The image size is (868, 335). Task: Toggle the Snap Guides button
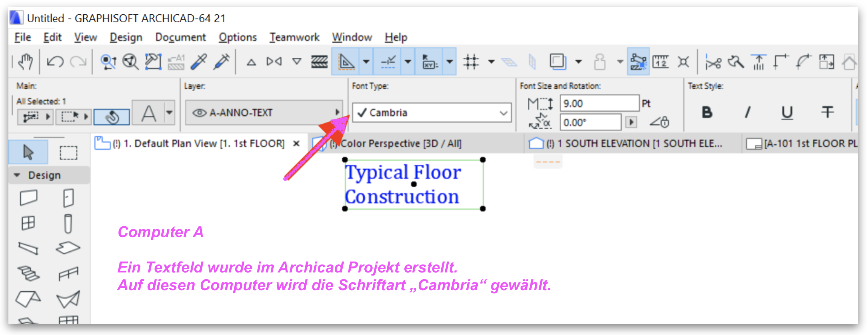(x=388, y=62)
